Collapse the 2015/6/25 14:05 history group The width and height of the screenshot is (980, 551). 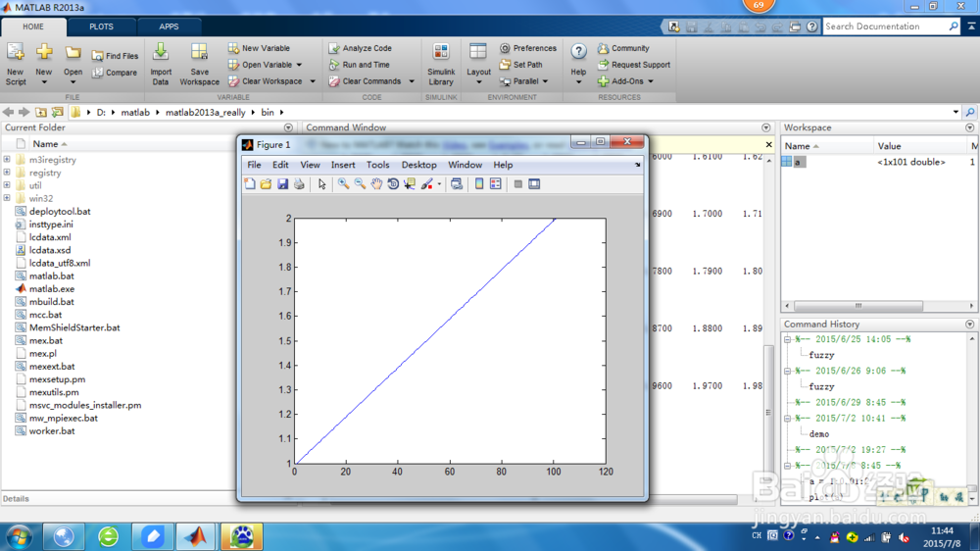point(788,339)
